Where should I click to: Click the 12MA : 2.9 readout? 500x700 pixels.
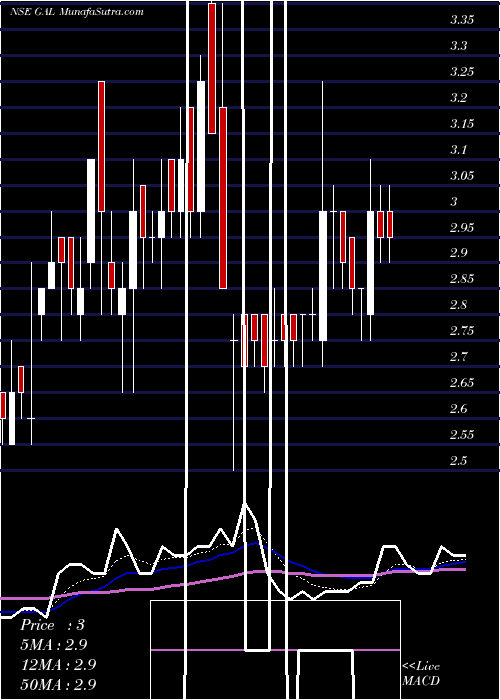(x=58, y=665)
